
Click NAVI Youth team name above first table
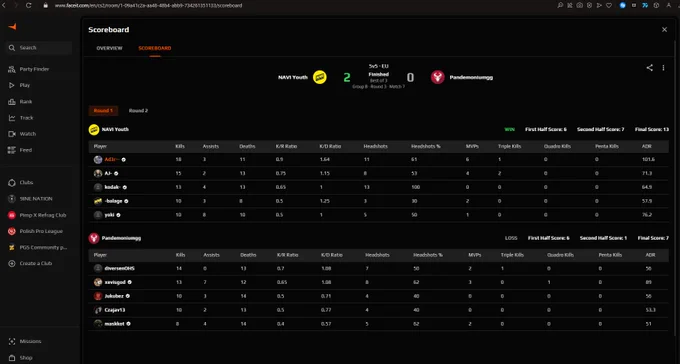click(115, 129)
